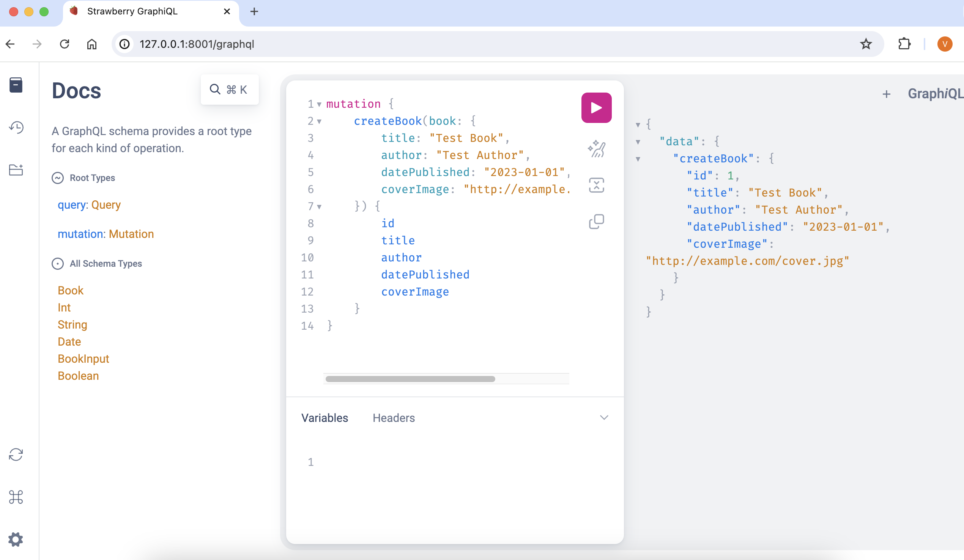964x560 pixels.
Task: Click the Keyboard shortcuts icon
Action: coord(16,496)
